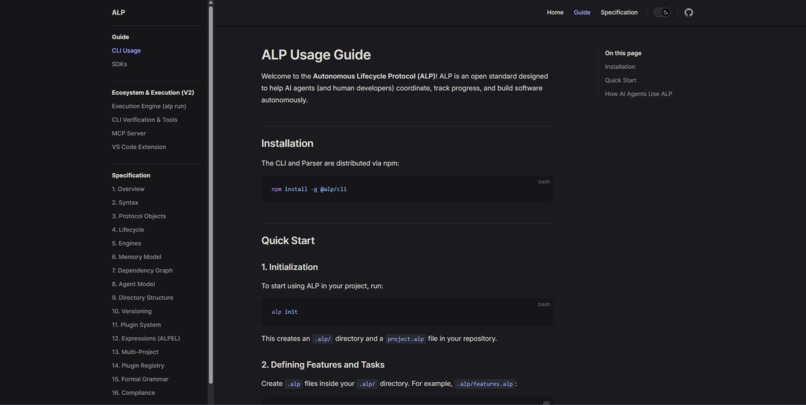
Task: Click the project.alp inline code
Action: coord(406,339)
